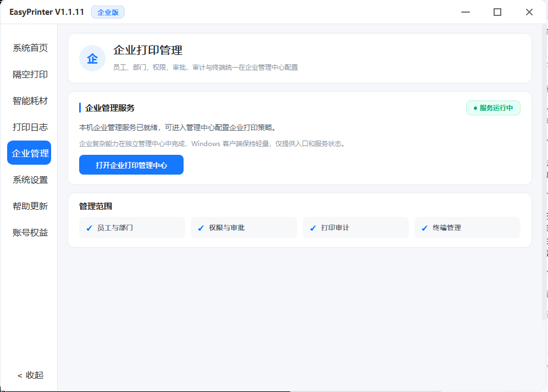Click the checkmark icon beside 员工与部门

coord(90,228)
